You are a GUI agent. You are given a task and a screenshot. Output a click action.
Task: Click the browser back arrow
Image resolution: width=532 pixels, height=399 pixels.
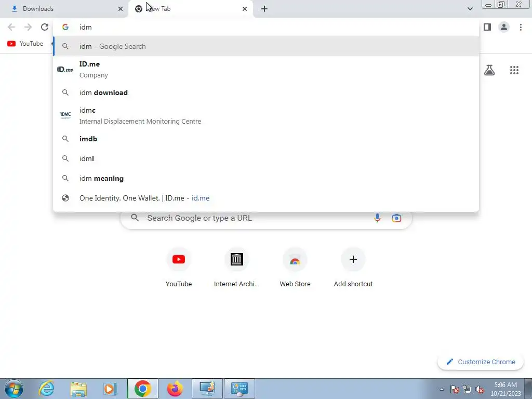click(11, 27)
